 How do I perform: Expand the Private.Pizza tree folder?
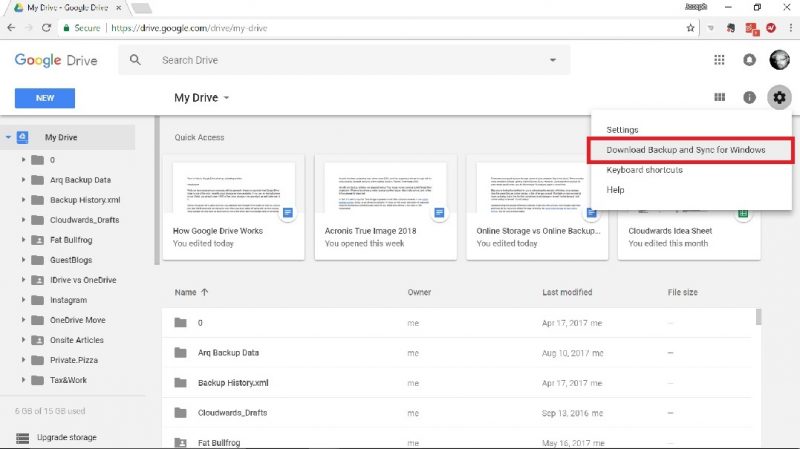(x=23, y=360)
